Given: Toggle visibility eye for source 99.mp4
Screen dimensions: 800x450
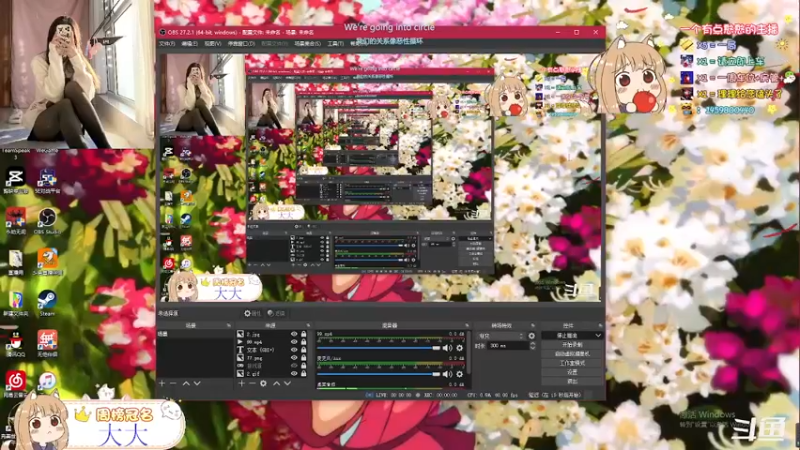Looking at the screenshot, I should (x=294, y=342).
